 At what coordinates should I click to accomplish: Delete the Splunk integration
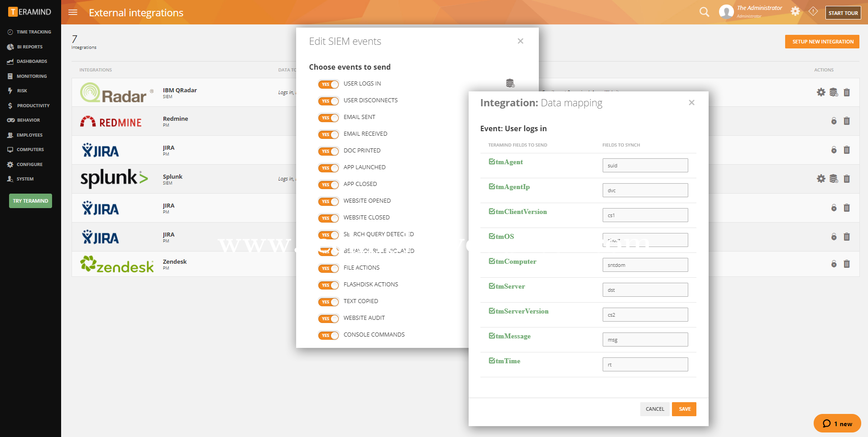(x=847, y=179)
